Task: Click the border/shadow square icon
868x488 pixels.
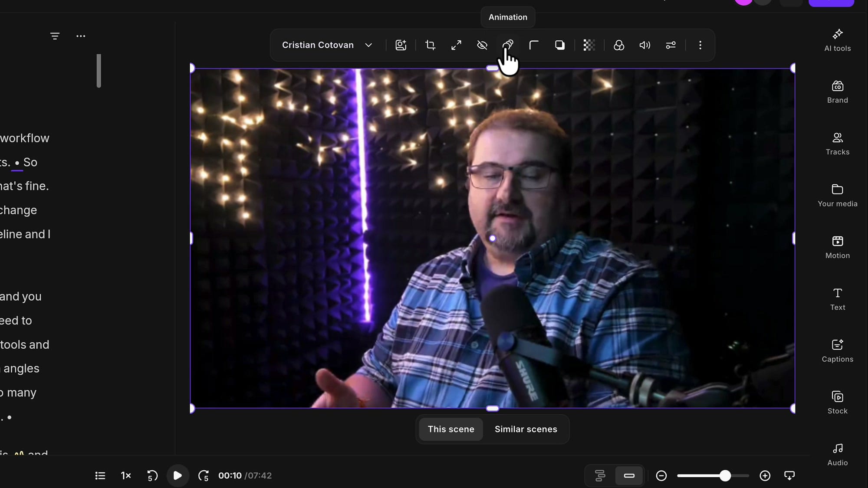Action: click(x=560, y=45)
